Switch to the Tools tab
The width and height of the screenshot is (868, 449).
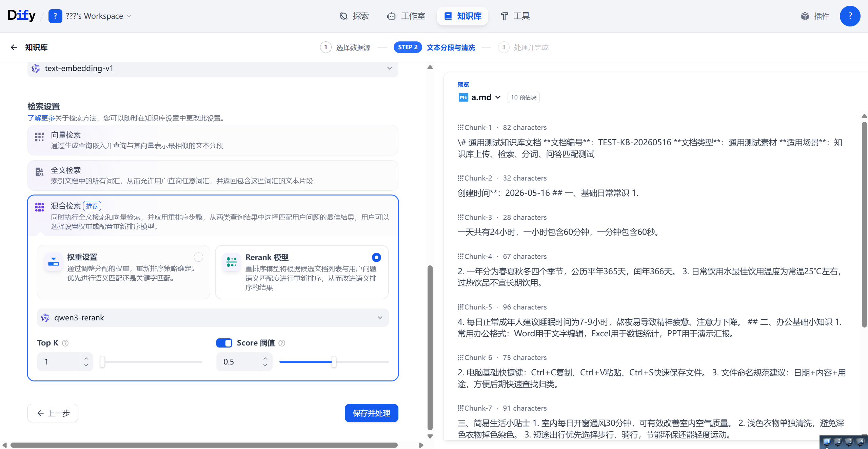(x=515, y=16)
